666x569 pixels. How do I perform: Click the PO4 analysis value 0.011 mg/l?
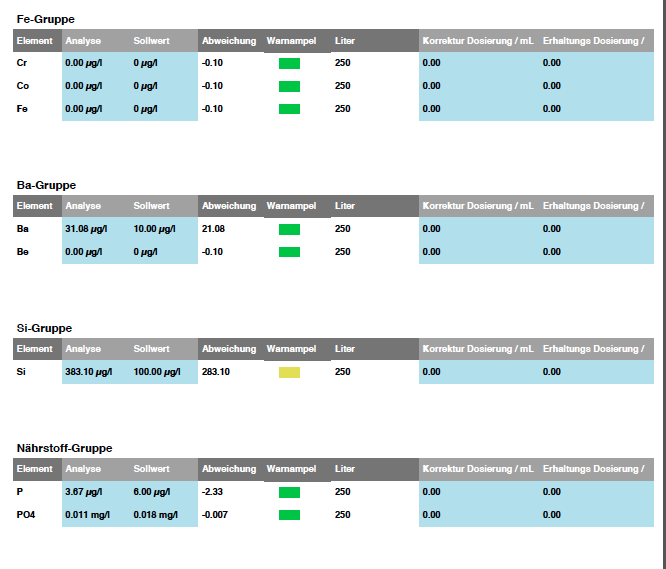[x=87, y=515]
